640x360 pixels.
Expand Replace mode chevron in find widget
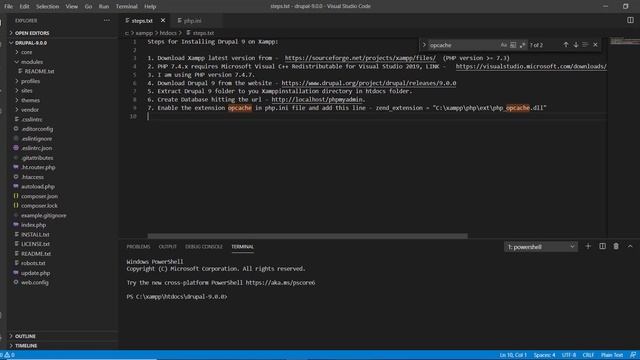(424, 45)
